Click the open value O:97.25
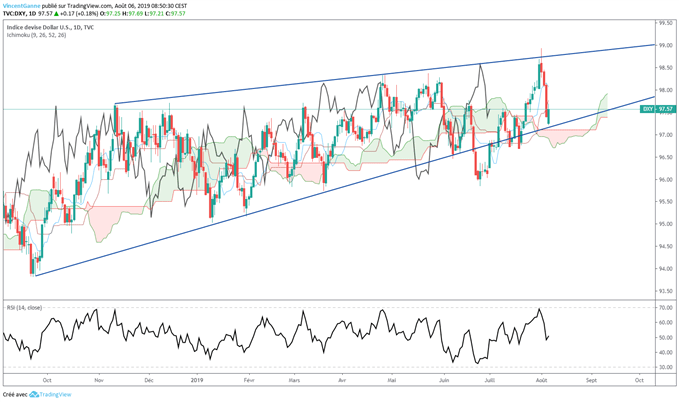 coord(110,13)
